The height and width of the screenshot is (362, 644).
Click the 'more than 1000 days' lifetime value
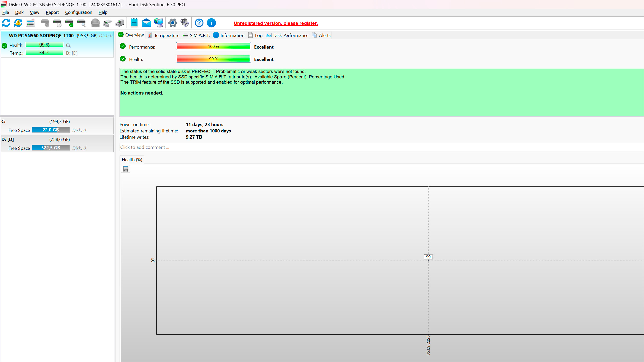click(208, 131)
